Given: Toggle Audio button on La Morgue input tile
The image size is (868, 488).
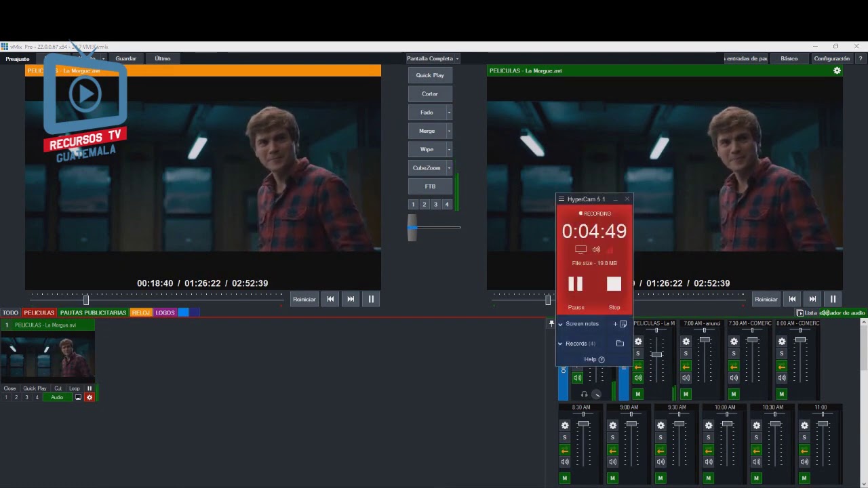Looking at the screenshot, I should 57,397.
